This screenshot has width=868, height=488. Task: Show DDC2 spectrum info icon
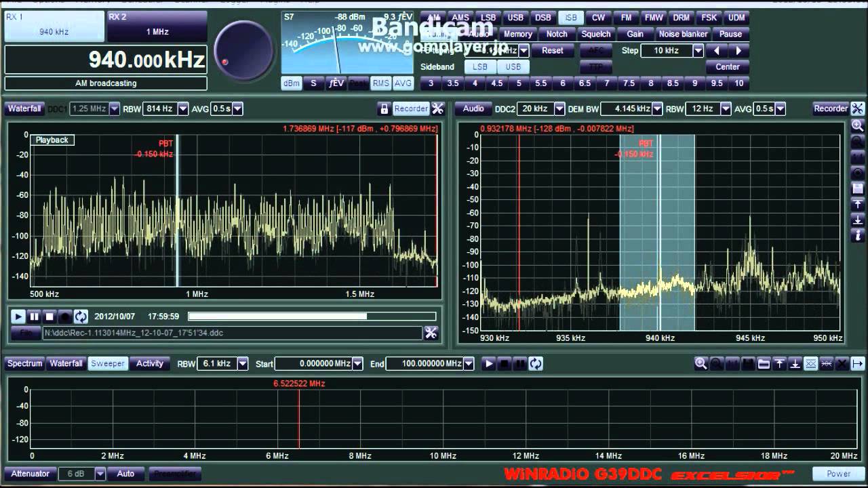(x=858, y=235)
